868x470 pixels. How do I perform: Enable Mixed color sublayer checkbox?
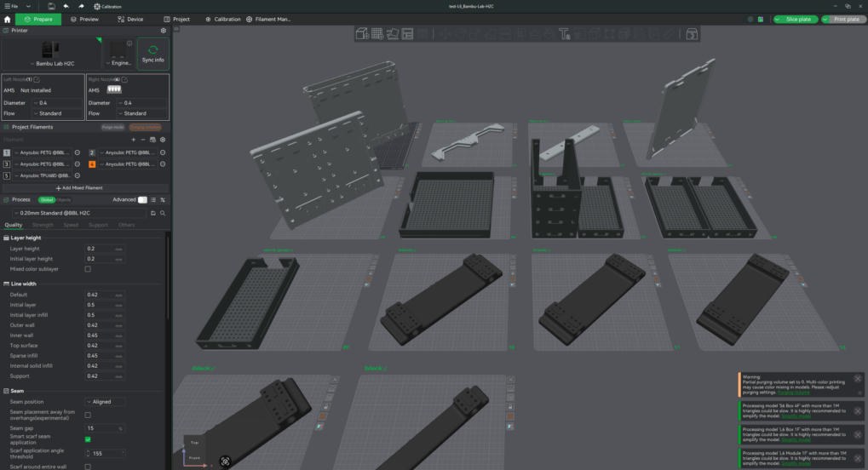click(88, 269)
